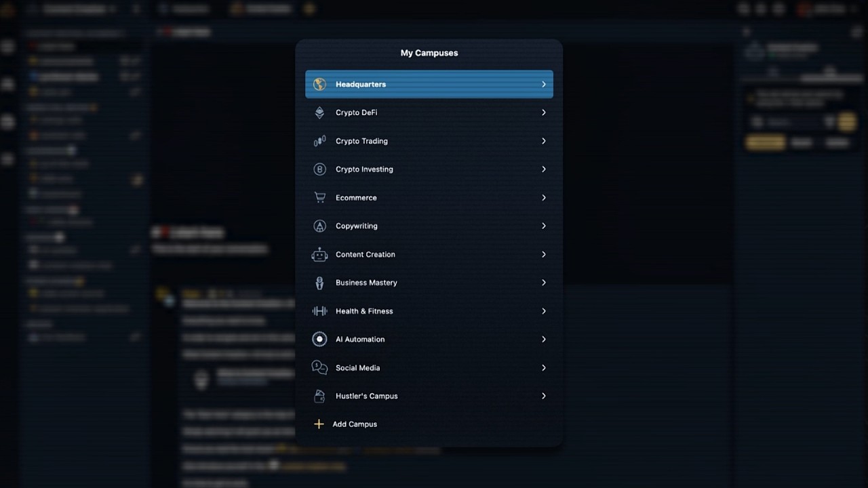Expand the Business Mastery chevron arrow
This screenshot has height=488, width=868.
pyautogui.click(x=543, y=283)
